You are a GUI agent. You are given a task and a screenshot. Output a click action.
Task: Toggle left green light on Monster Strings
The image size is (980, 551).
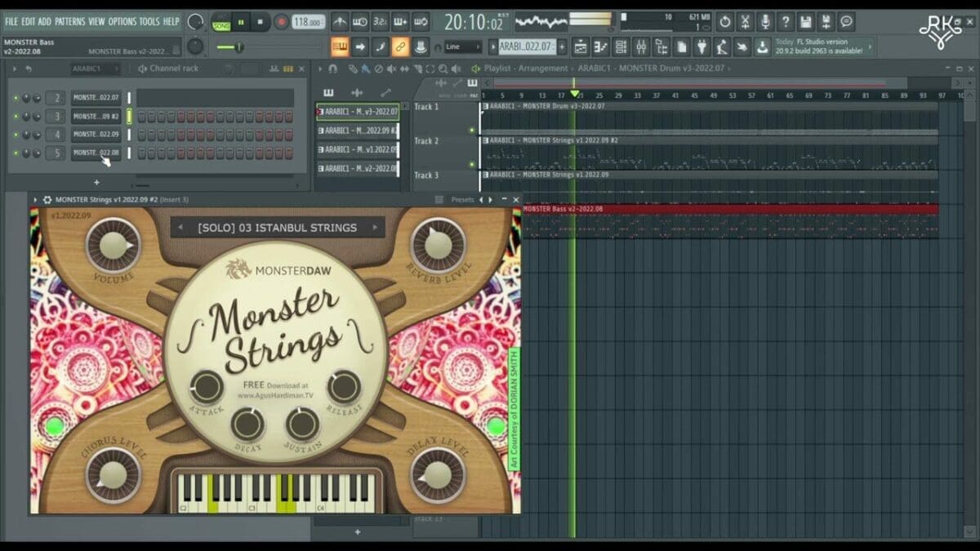pyautogui.click(x=55, y=426)
